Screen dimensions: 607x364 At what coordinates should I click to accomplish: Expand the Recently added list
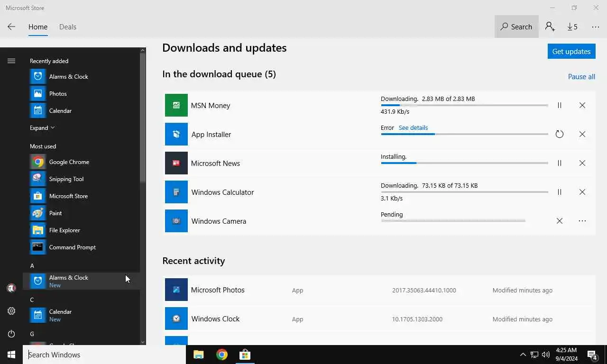click(42, 128)
